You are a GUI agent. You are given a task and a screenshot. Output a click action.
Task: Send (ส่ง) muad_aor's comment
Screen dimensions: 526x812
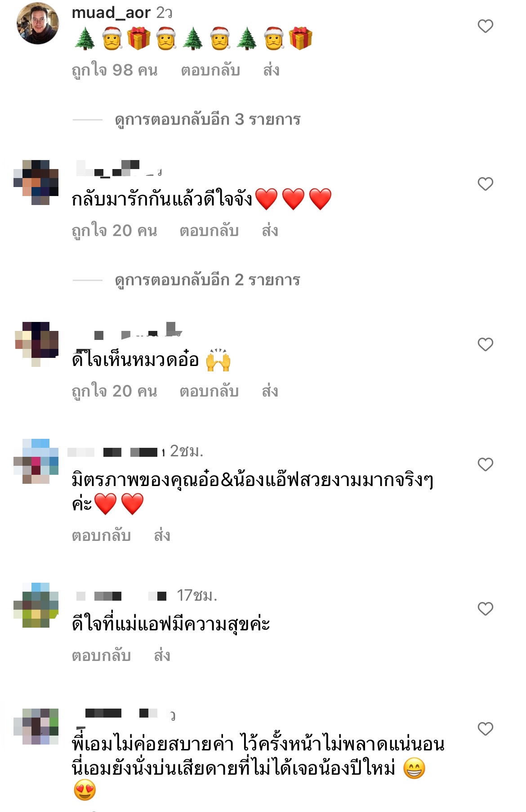(x=271, y=71)
